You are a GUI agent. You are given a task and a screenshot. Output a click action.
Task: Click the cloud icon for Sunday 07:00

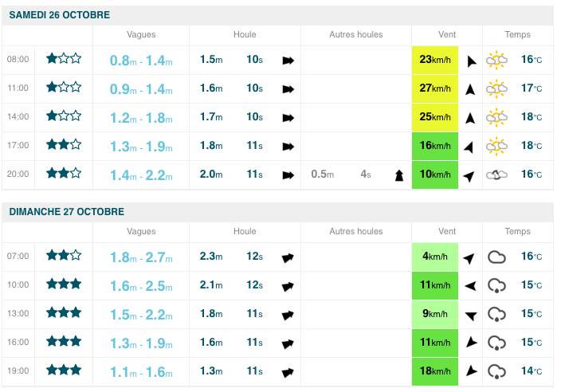pyautogui.click(x=497, y=257)
